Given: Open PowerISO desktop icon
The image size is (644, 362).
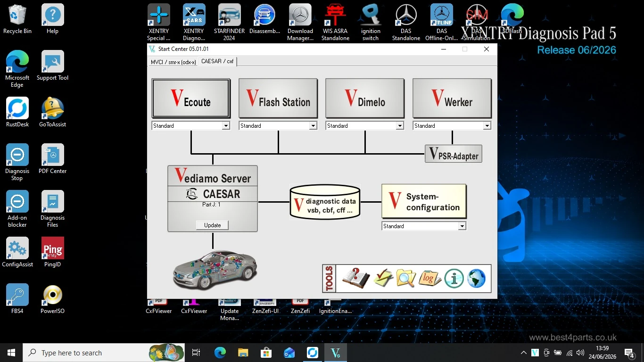Looking at the screenshot, I should (53, 299).
